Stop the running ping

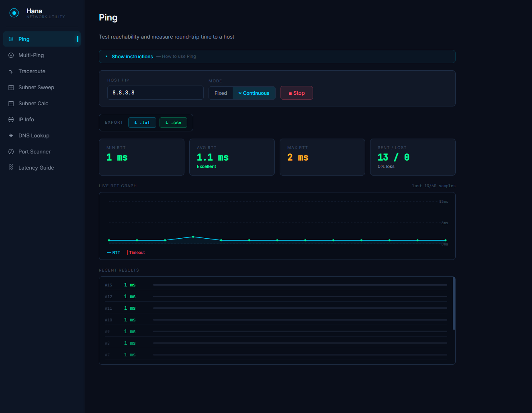297,93
